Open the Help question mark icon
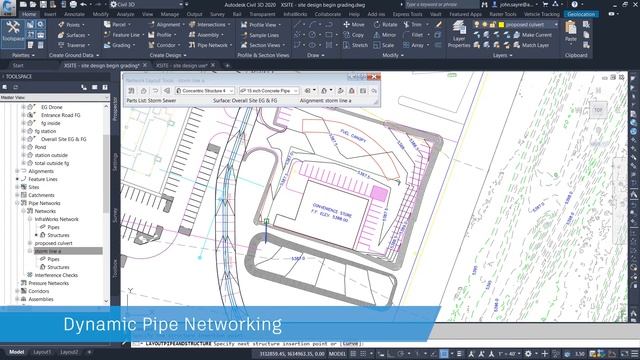Screen dimensions: 640x360 click(x=574, y=4)
